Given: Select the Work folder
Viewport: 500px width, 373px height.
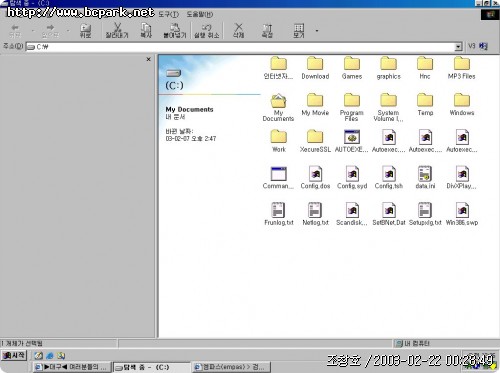Looking at the screenshot, I should (278, 141).
